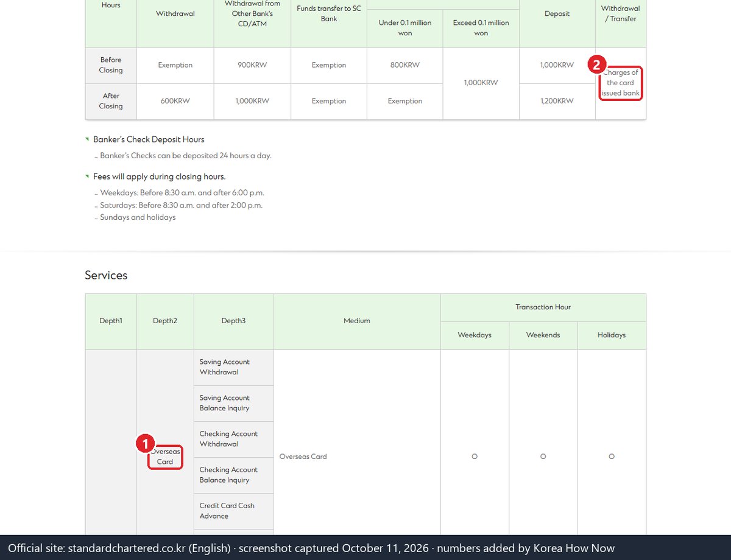The width and height of the screenshot is (731, 560).
Task: Select the Exceed 0.1 million won header
Action: 481,27
